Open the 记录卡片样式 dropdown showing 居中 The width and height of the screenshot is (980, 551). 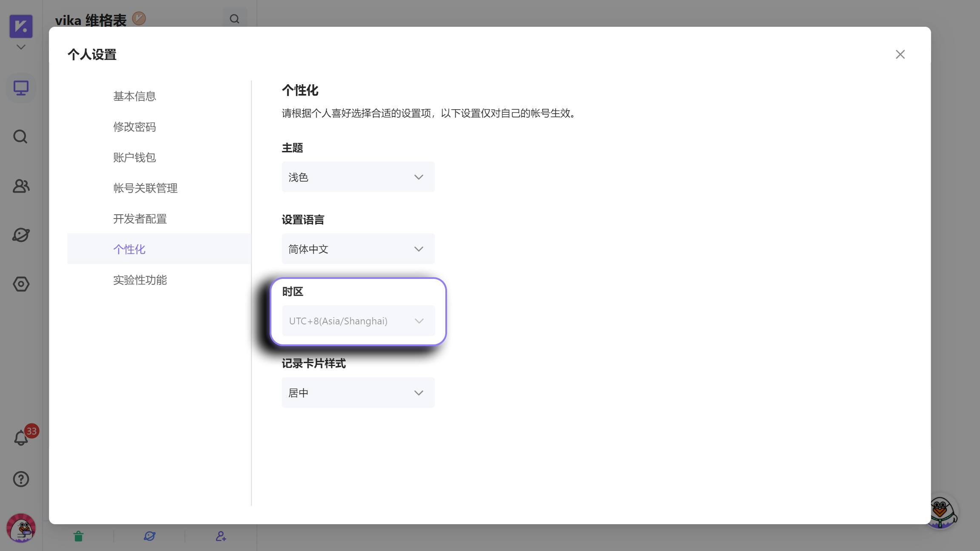358,392
